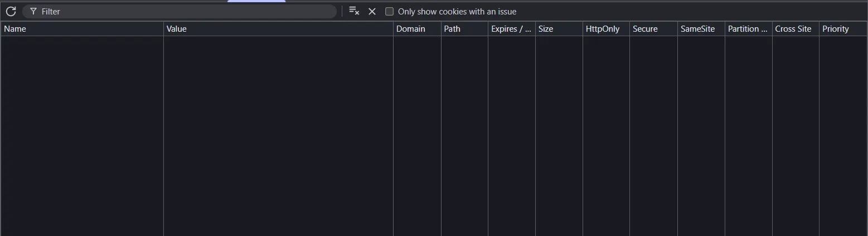Enable Only show cookies with an issue
This screenshot has height=236, width=868.
[x=389, y=11]
